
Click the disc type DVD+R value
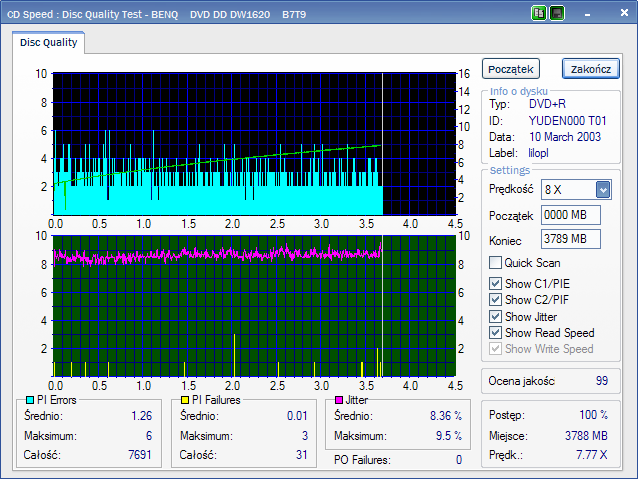pos(547,104)
